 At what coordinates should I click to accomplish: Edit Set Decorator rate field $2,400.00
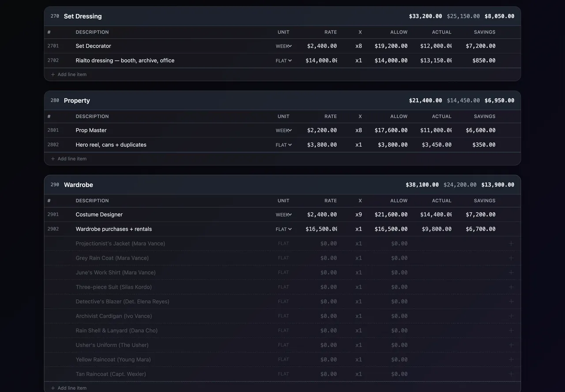tap(321, 46)
